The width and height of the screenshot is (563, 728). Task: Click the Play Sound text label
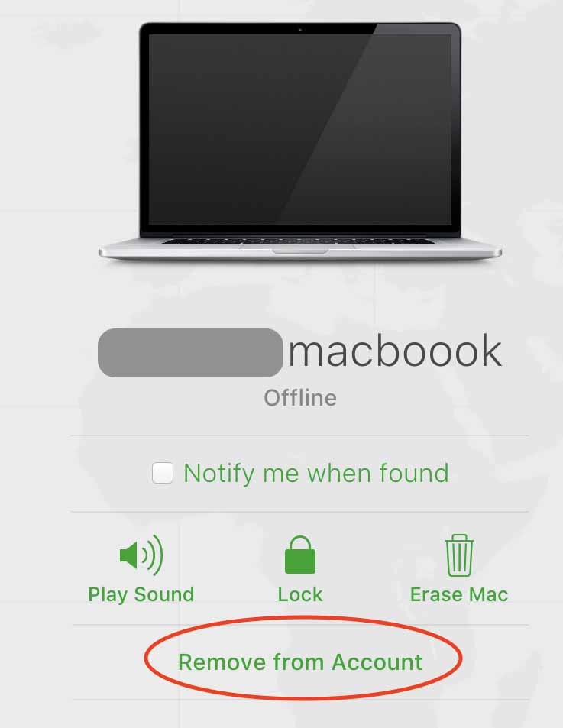141,595
